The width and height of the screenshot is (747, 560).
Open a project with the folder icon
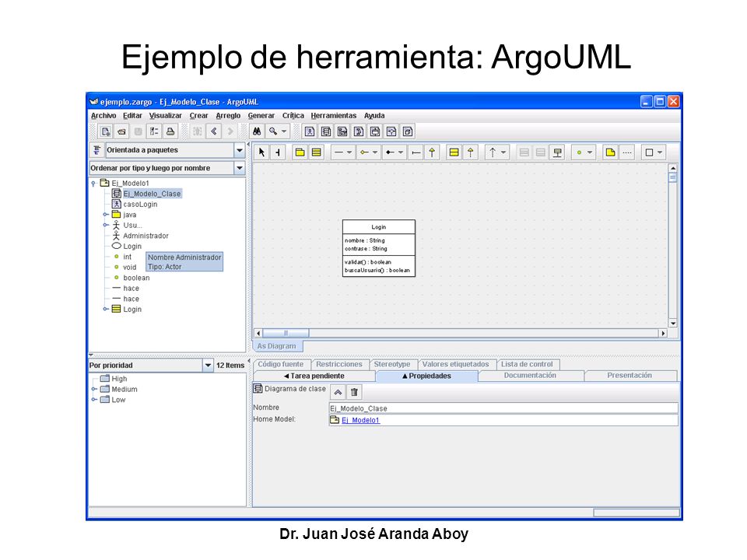(122, 131)
